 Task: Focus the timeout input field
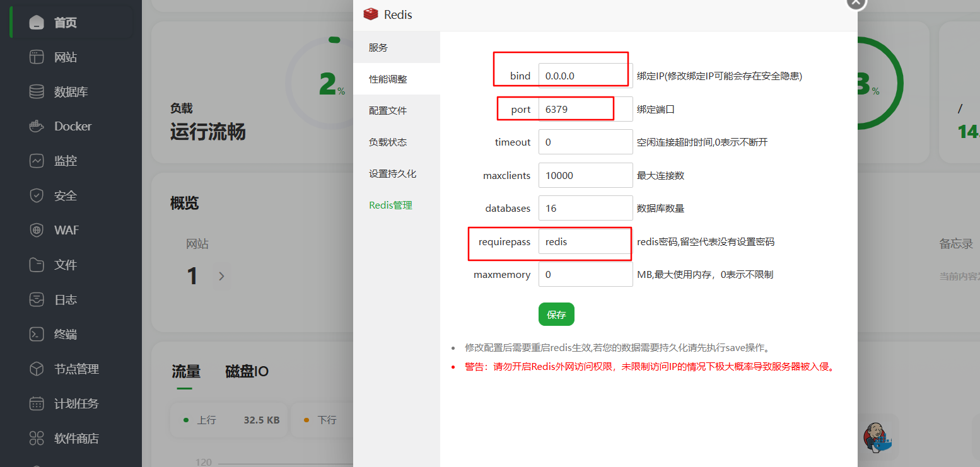[586, 142]
